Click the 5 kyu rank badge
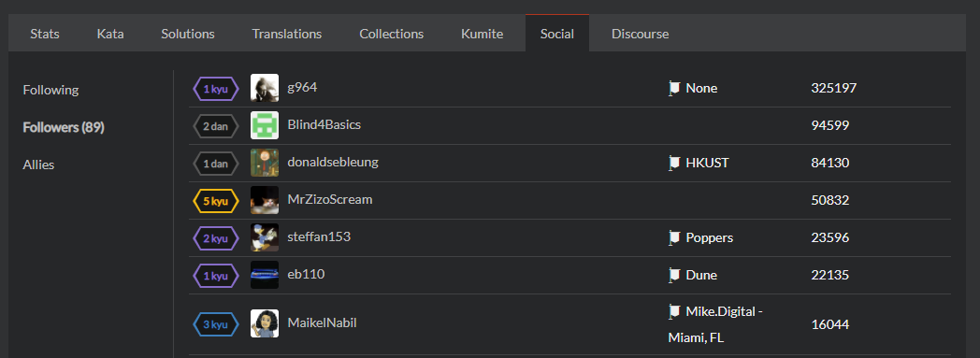The image size is (980, 358). (216, 201)
